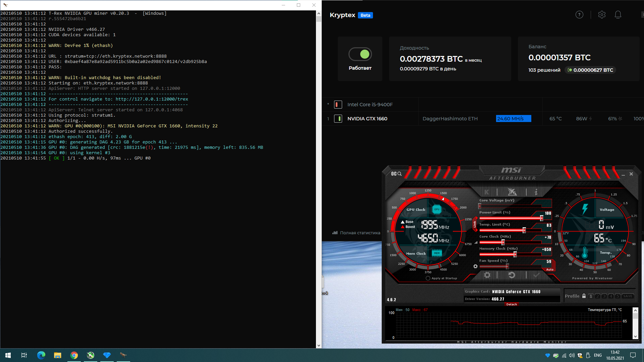Click tray volume speaker icon
The image size is (644, 362).
pos(572,355)
